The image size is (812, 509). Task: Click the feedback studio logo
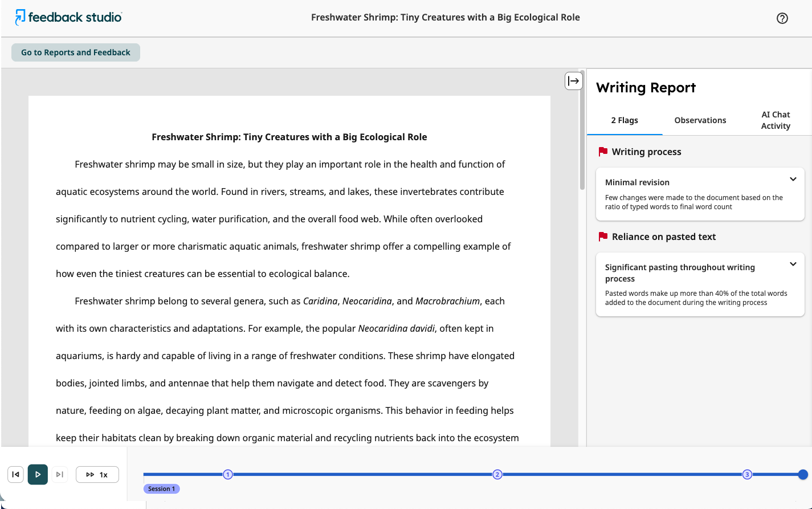[68, 18]
